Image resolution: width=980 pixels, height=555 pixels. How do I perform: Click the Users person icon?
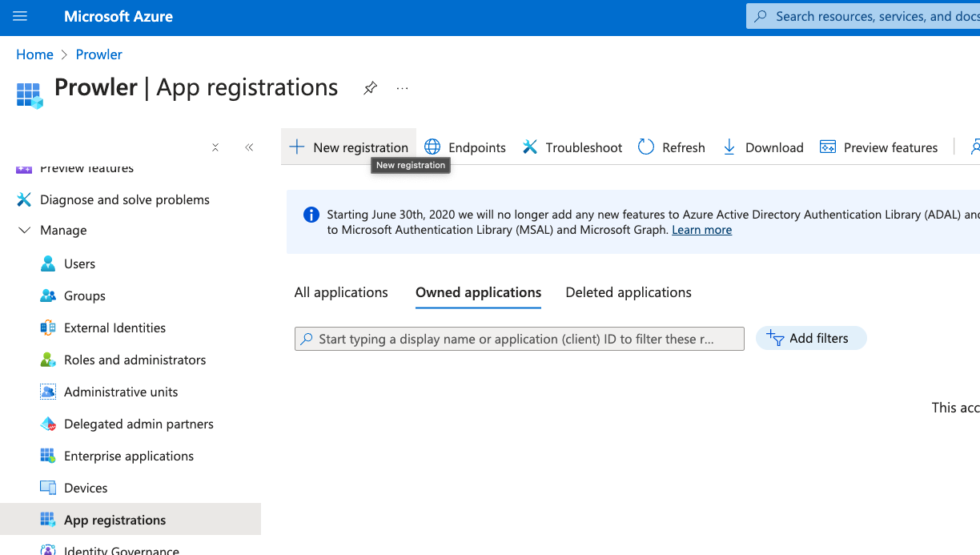48,263
